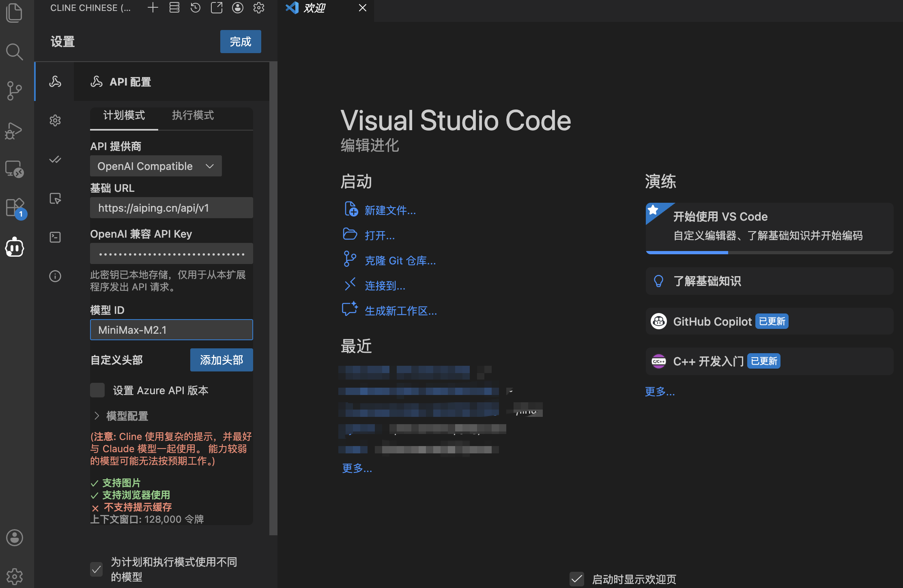Image resolution: width=903 pixels, height=588 pixels.
Task: Click 更多 under the recent list
Action: tap(357, 468)
